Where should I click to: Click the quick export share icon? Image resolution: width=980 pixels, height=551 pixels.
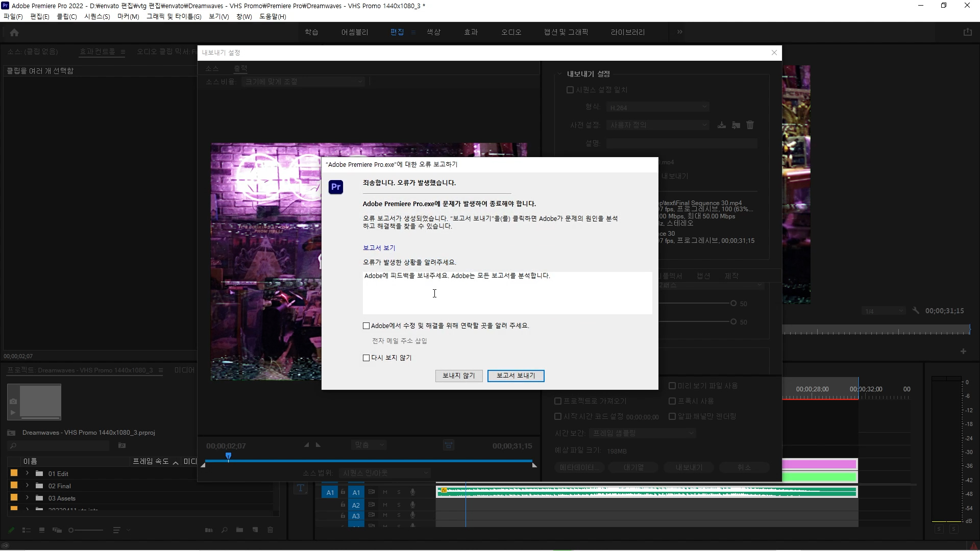tap(967, 32)
